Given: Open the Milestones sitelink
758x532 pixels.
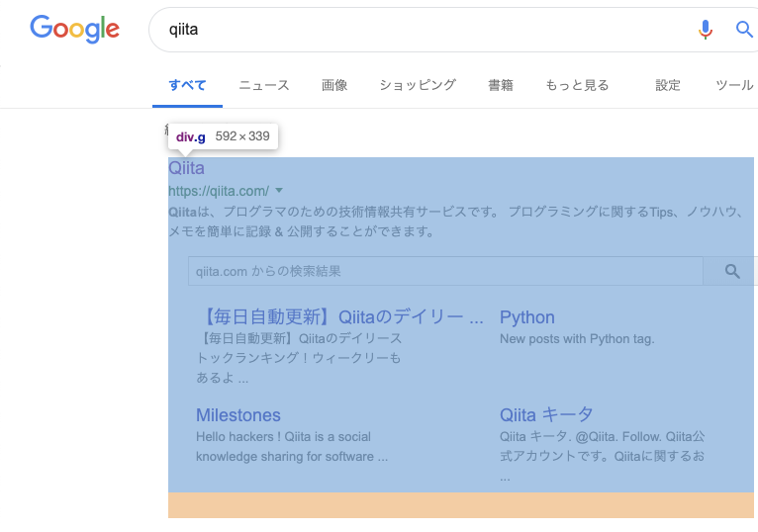Looking at the screenshot, I should pos(238,415).
